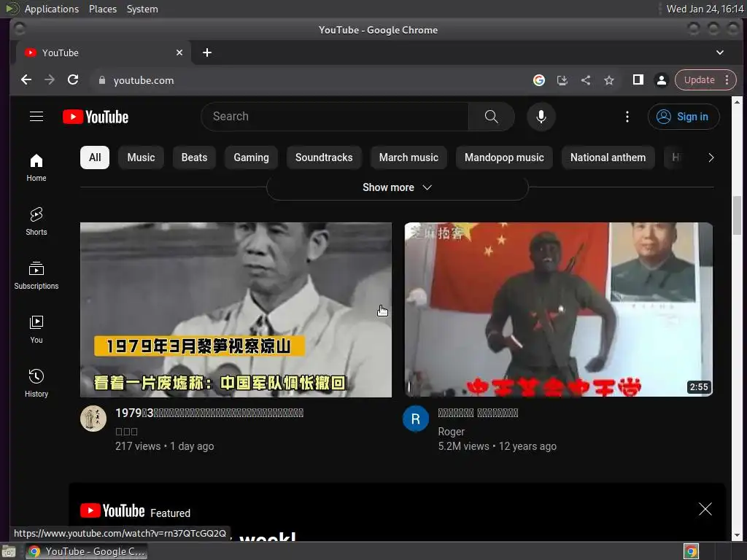This screenshot has width=747, height=560.
Task: Reload the YouTube page
Action: (73, 80)
